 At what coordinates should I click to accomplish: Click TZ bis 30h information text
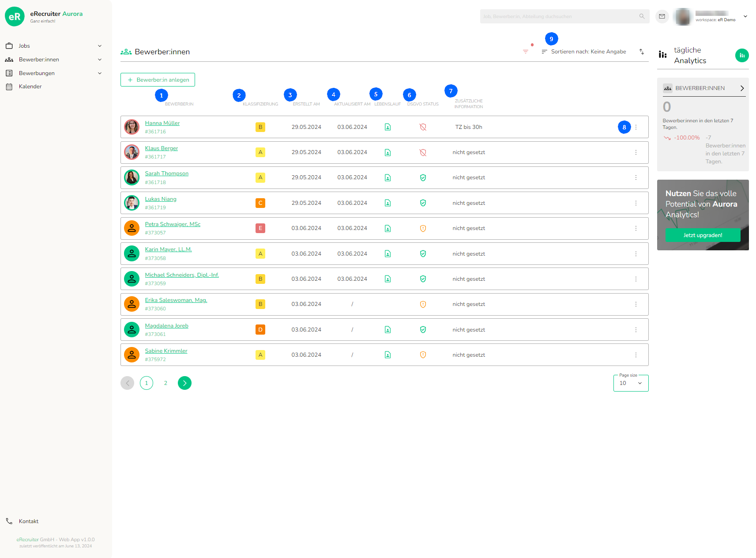(x=469, y=127)
